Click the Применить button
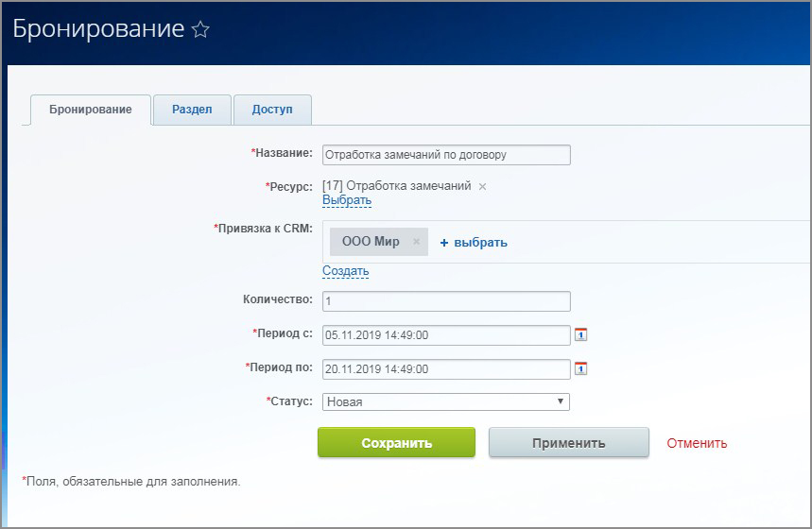812x529 pixels. (569, 442)
